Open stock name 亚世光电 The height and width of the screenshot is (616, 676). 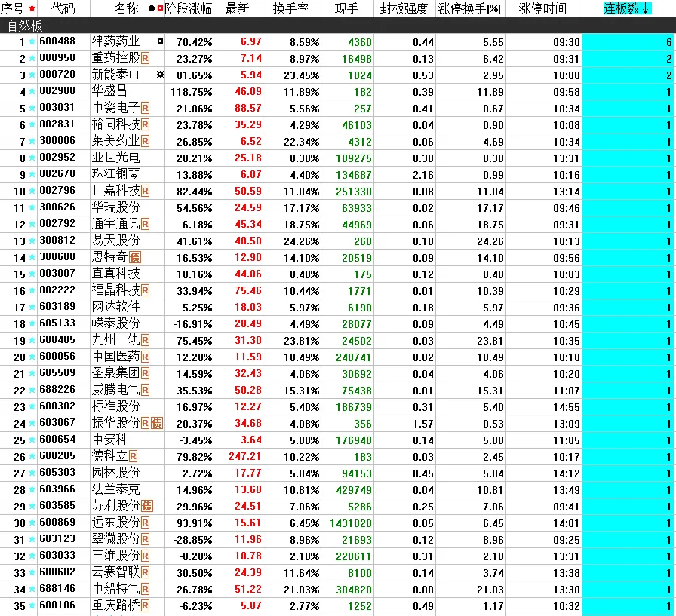pos(116,158)
